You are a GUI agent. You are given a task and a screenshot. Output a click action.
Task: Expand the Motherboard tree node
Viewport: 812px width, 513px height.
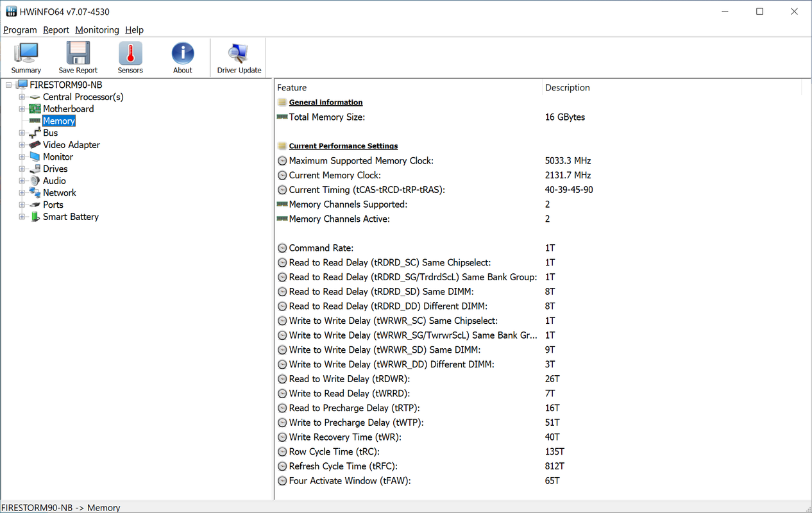[x=22, y=109]
